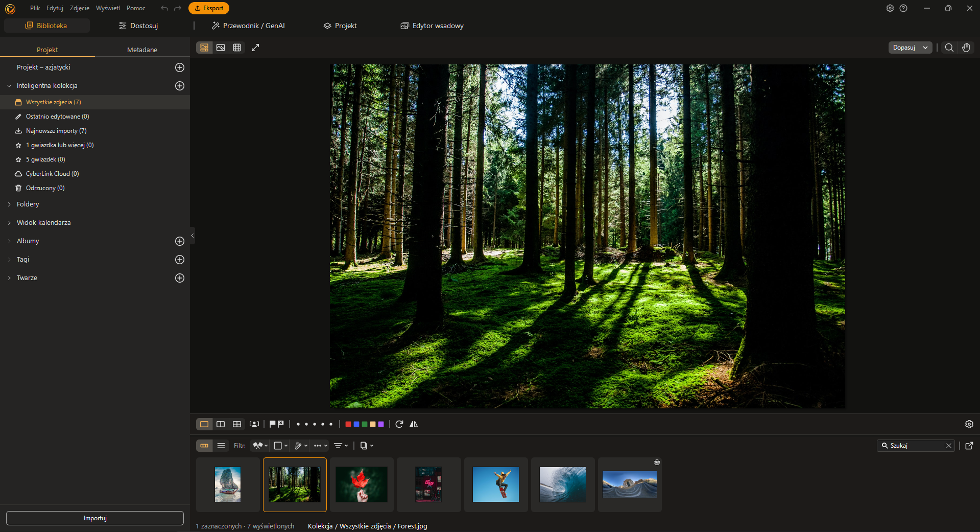Add a new tag with plus icon
Image resolution: width=980 pixels, height=532 pixels.
[180, 260]
